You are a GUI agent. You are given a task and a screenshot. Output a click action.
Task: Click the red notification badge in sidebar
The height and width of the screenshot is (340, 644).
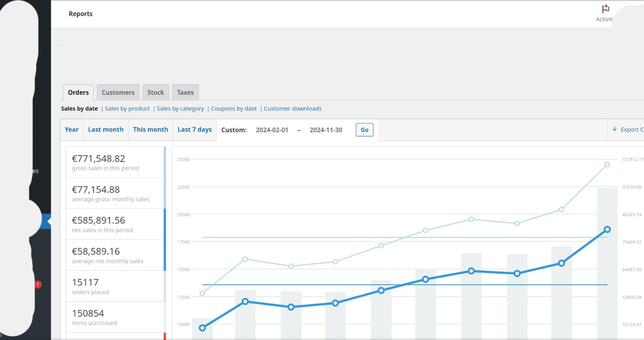(x=38, y=284)
